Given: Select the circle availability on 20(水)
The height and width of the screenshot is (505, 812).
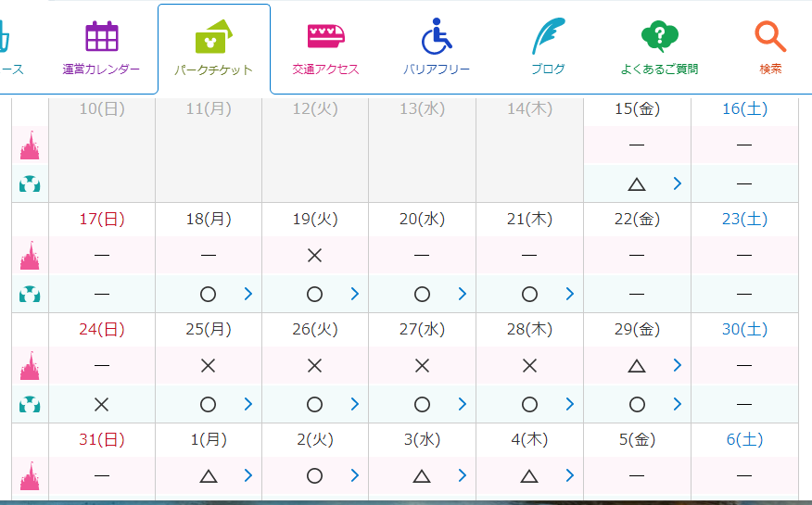Looking at the screenshot, I should pos(422,294).
